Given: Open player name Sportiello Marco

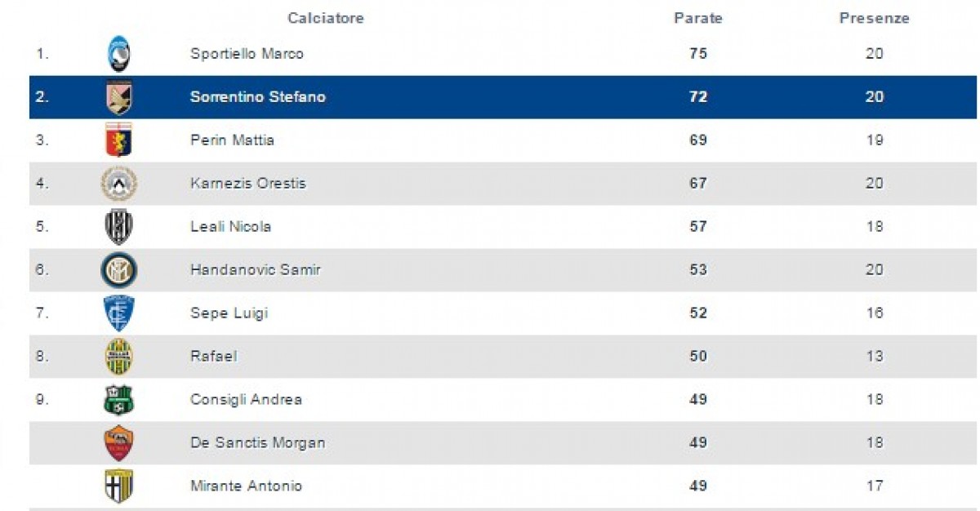Looking at the screenshot, I should point(247,54).
